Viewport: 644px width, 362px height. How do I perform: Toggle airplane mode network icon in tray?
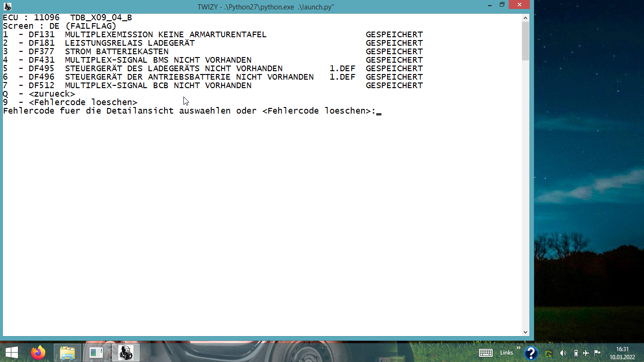pyautogui.click(x=586, y=353)
